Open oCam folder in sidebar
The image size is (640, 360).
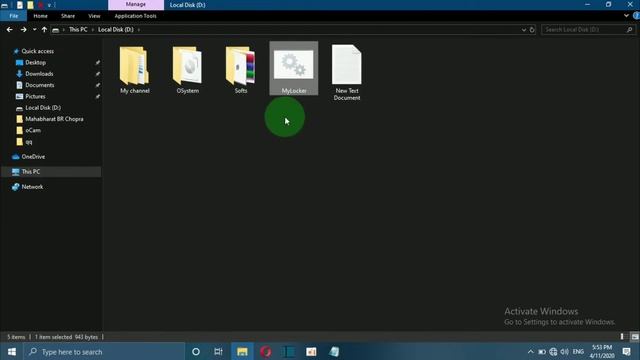(33, 131)
